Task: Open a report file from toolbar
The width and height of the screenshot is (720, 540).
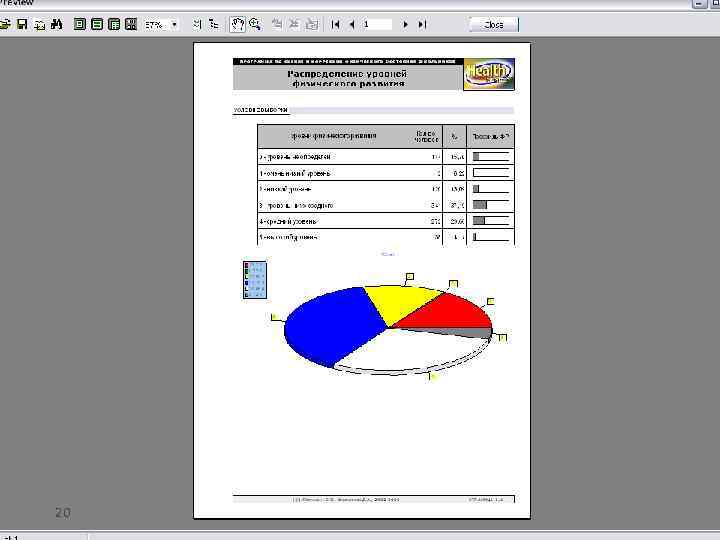Action: [x=4, y=24]
